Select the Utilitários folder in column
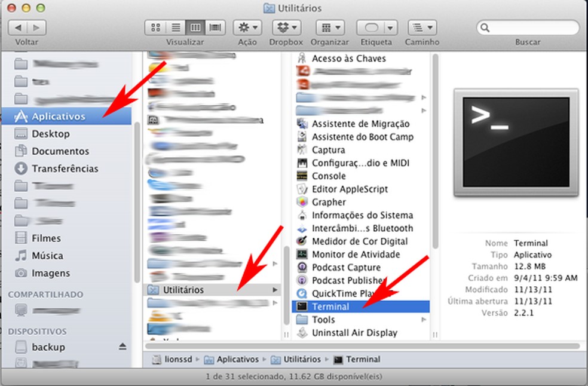The width and height of the screenshot is (588, 386). pos(212,290)
